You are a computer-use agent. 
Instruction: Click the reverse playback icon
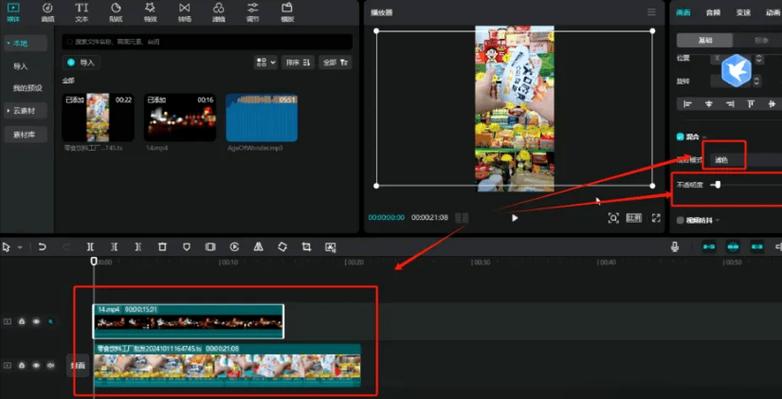[234, 247]
